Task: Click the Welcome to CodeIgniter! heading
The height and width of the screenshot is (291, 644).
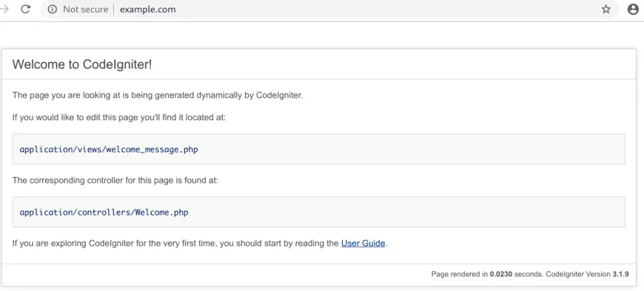Action: click(82, 64)
